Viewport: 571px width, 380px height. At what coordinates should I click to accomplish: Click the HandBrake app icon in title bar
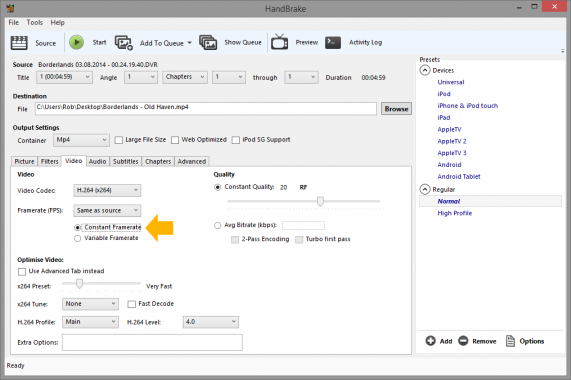10,8
